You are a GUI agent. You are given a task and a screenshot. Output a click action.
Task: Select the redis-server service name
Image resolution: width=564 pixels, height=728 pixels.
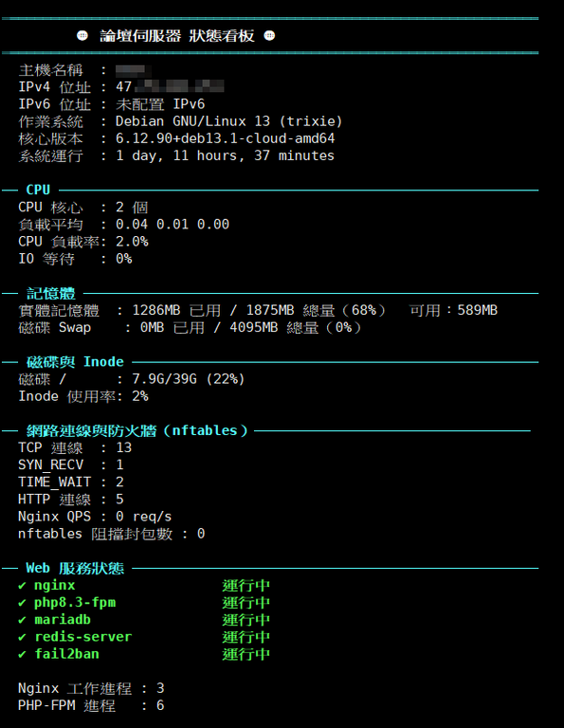83,637
